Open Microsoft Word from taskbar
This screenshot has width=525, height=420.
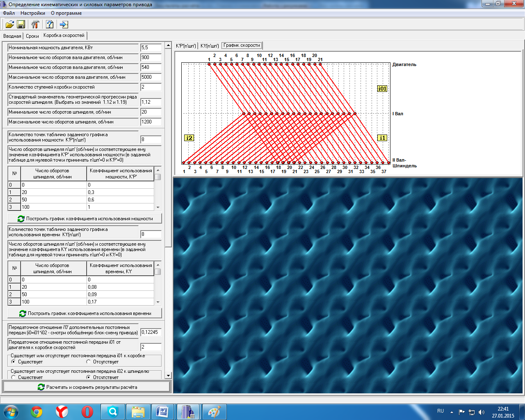tap(163, 411)
